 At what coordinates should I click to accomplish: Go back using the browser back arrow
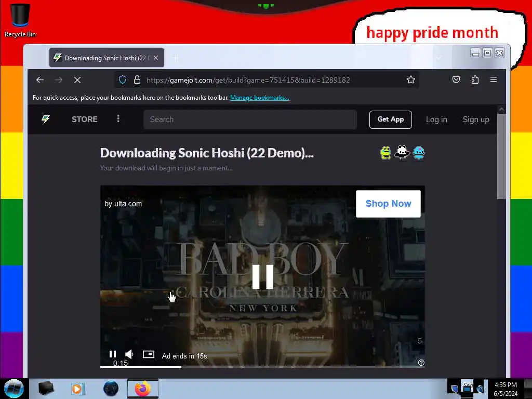click(40, 80)
